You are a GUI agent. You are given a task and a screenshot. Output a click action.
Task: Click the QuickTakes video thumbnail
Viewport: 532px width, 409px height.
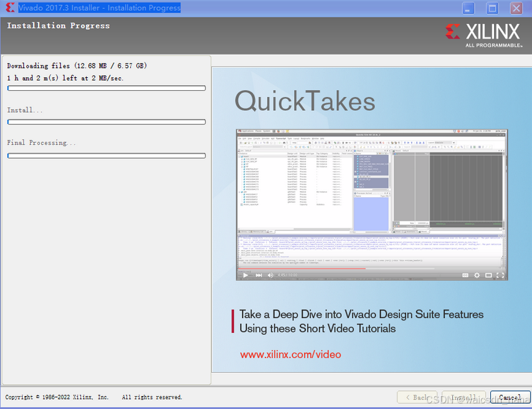(372, 204)
